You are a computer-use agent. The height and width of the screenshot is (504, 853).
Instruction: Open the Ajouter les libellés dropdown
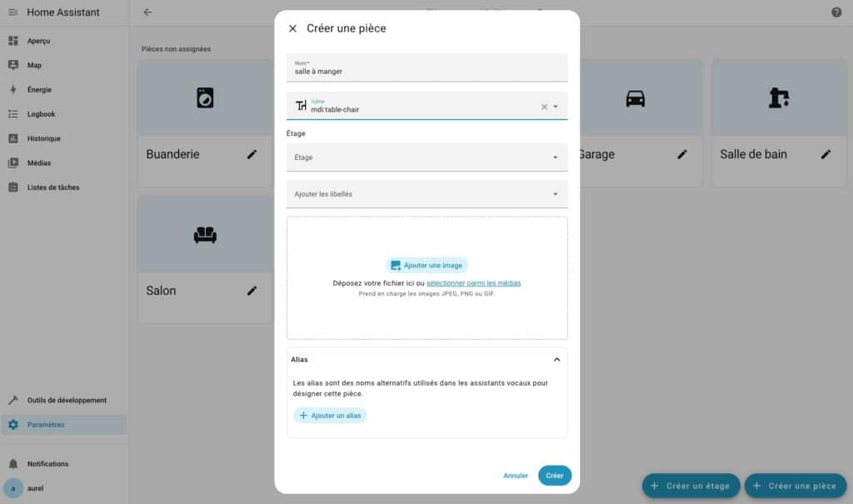427,194
